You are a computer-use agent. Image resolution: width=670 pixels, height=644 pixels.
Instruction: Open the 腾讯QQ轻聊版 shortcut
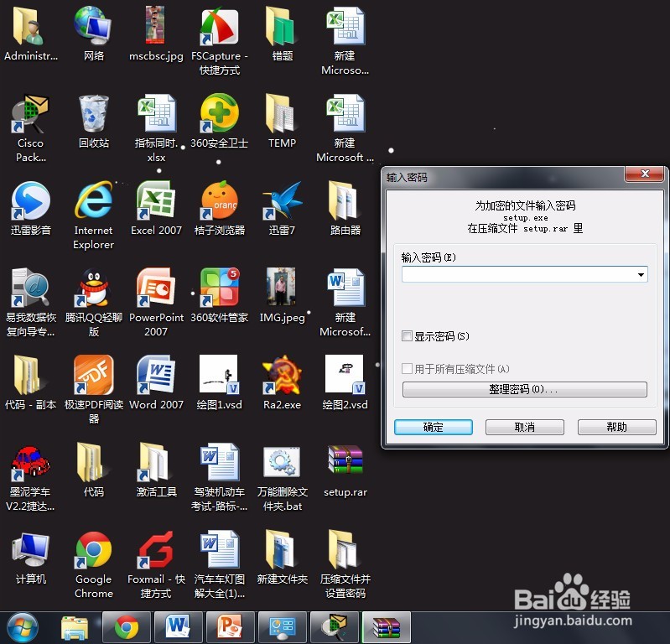pos(94,288)
